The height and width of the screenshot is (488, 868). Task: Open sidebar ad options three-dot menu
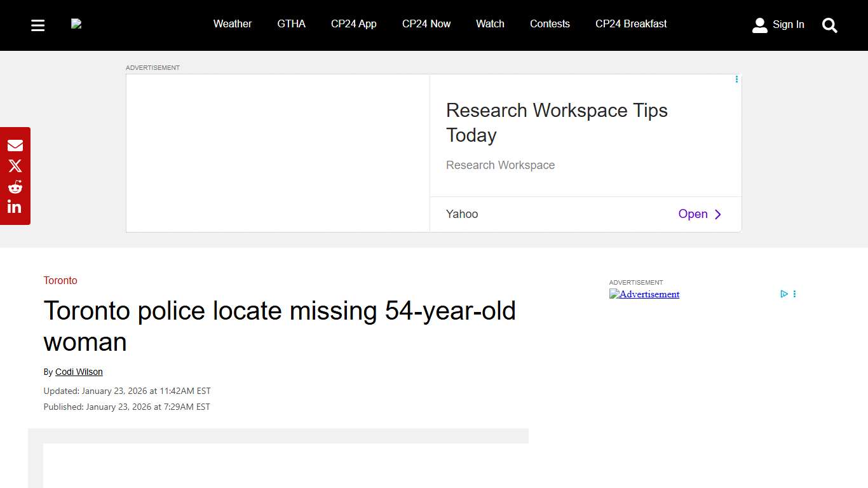tap(794, 294)
